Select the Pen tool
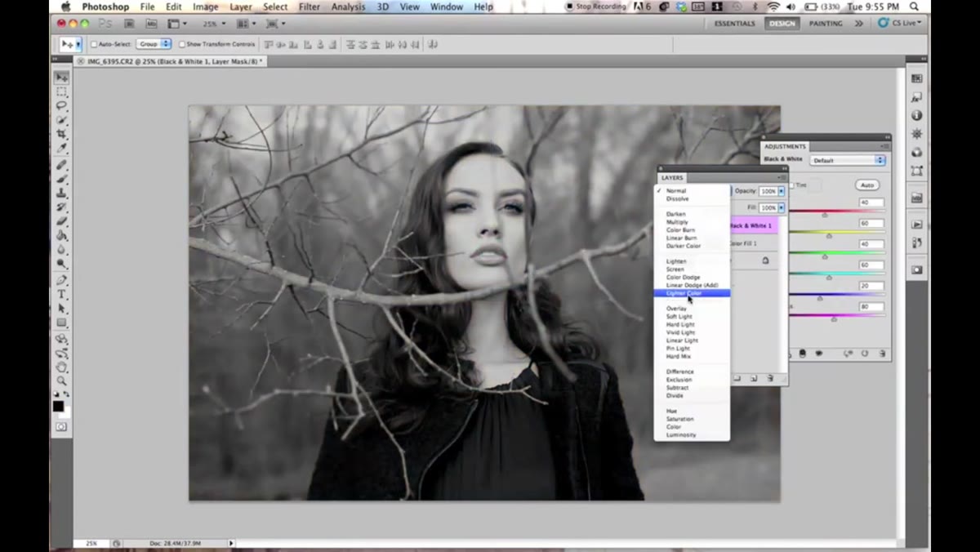 coord(62,280)
